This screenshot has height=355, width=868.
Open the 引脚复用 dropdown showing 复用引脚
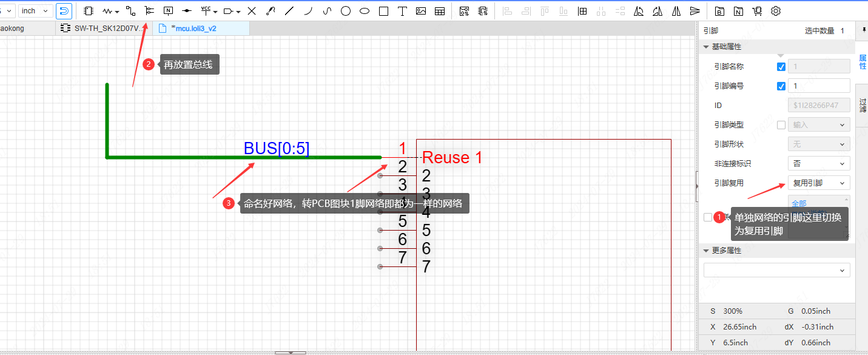[818, 183]
